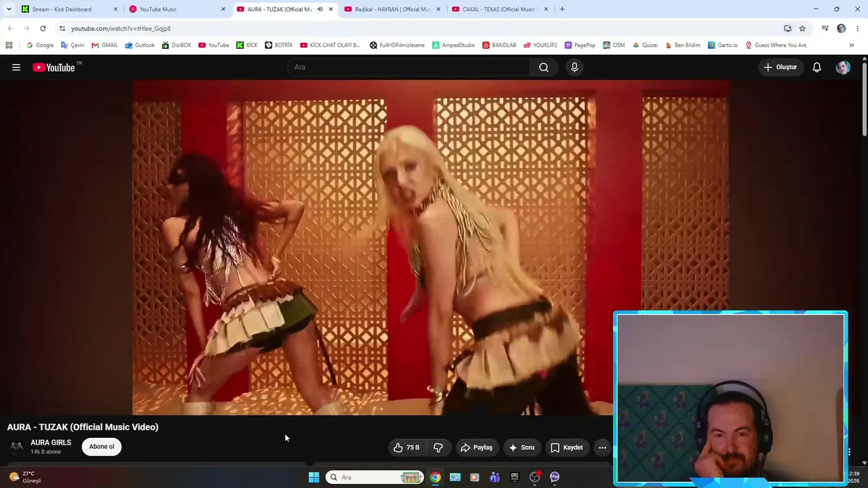
Task: Open Epic Games launcher from taskbar
Action: [515, 477]
